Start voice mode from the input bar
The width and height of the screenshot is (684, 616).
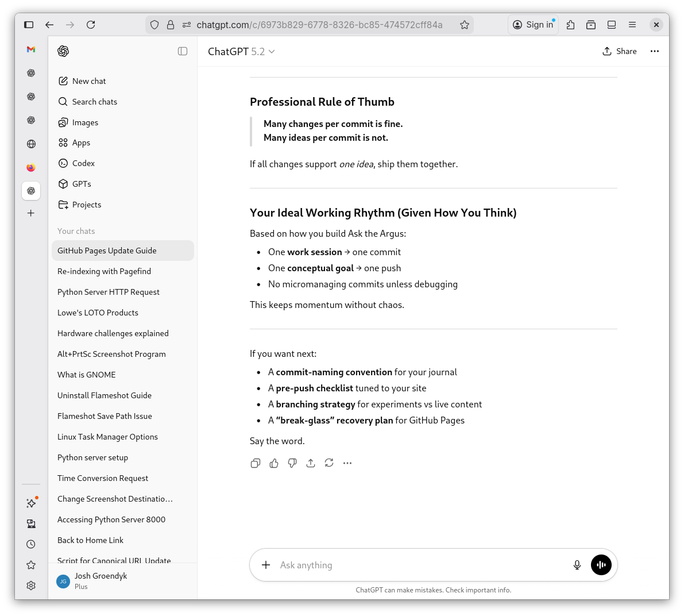(x=601, y=565)
